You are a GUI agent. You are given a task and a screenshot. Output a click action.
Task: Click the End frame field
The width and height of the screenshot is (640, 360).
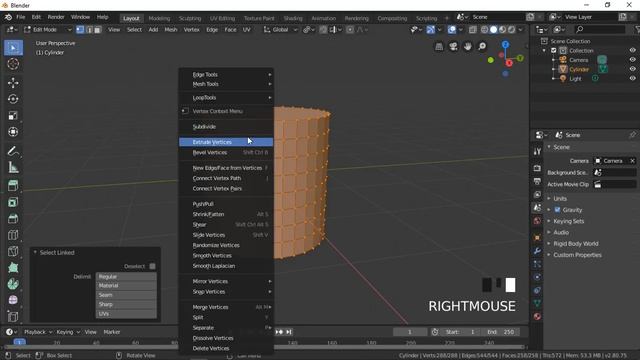click(x=502, y=332)
